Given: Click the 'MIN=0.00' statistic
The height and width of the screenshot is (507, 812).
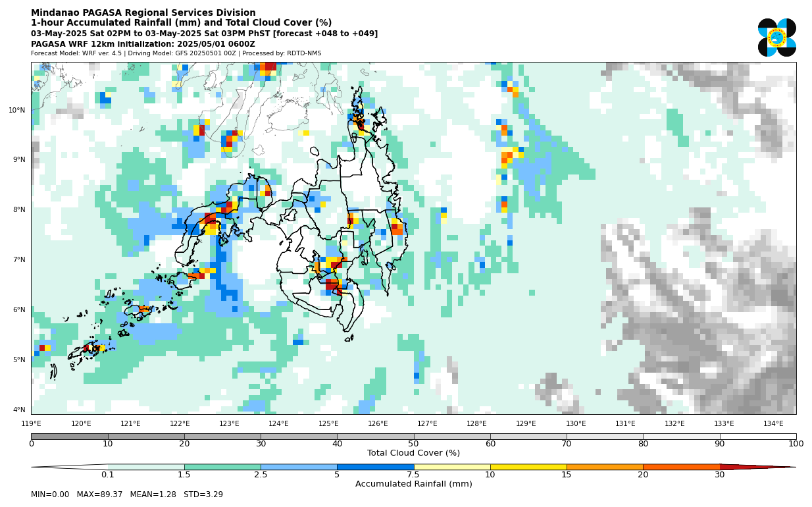Looking at the screenshot, I should [x=50, y=494].
